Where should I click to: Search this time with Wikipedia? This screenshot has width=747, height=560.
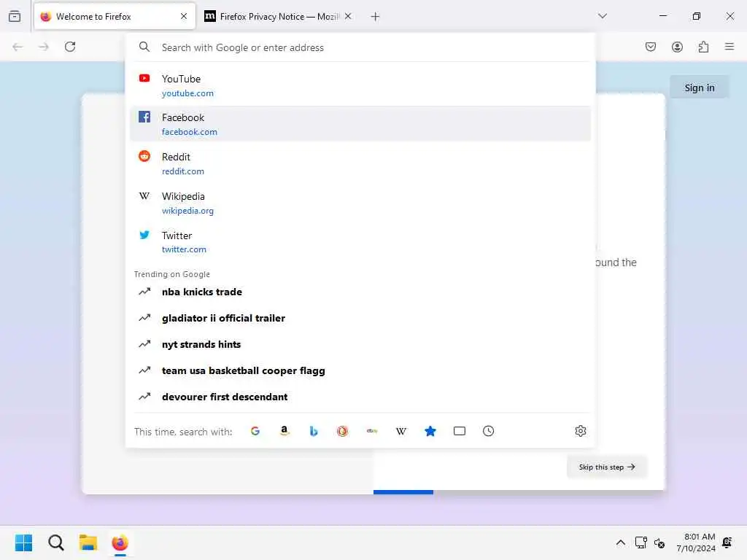401,431
